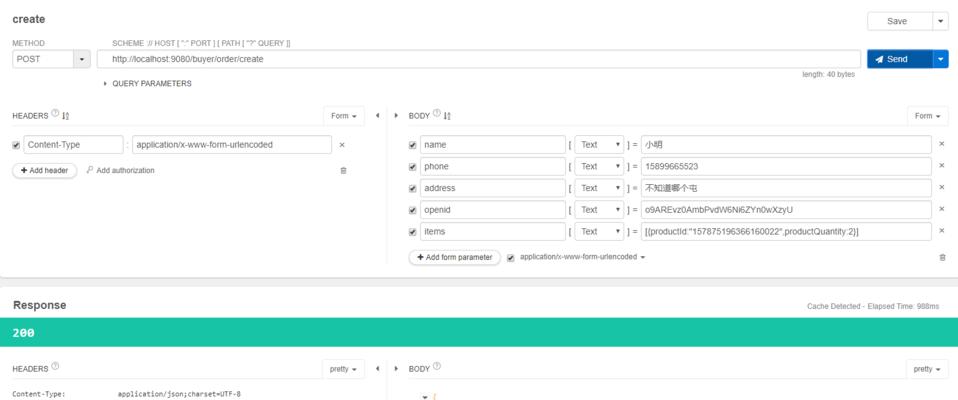
Task: Toggle the phone parameter checkbox
Action: (x=412, y=167)
